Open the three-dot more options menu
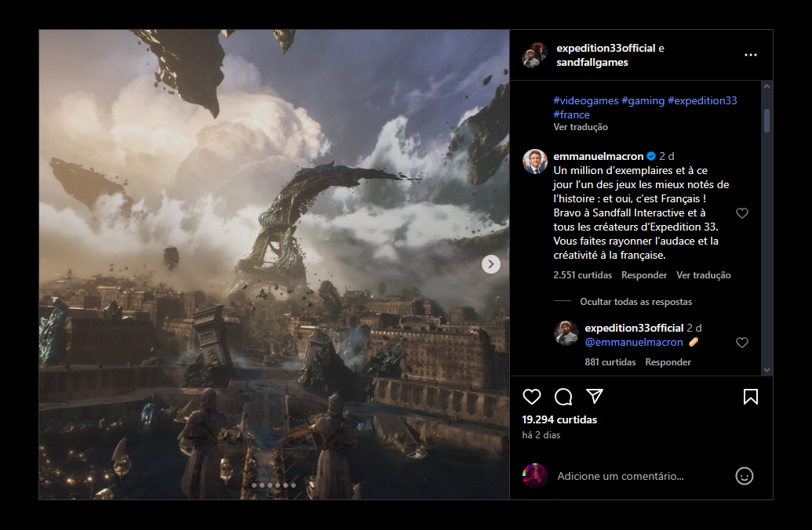Viewport: 812px width, 530px height. click(750, 55)
